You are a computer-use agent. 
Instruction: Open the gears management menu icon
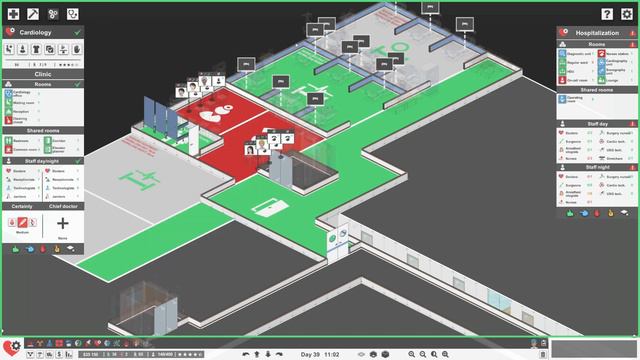tap(53, 14)
